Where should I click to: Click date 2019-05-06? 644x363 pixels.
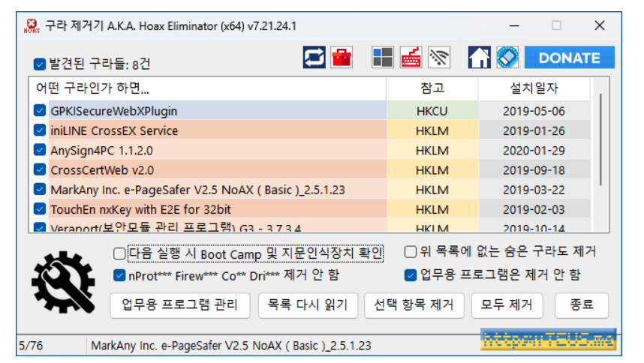click(x=534, y=111)
